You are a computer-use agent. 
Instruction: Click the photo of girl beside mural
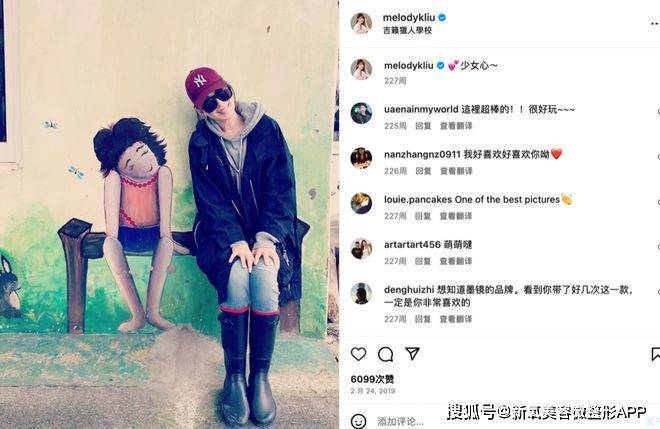(169, 214)
